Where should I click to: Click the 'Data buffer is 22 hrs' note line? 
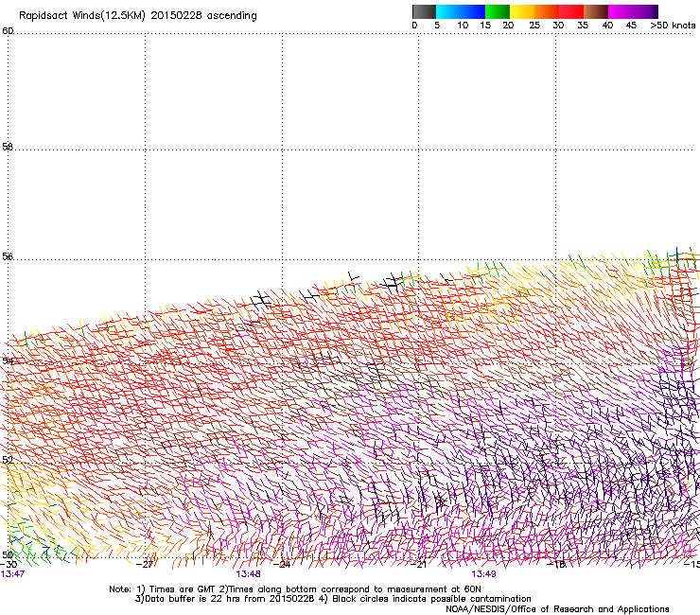pos(333,599)
